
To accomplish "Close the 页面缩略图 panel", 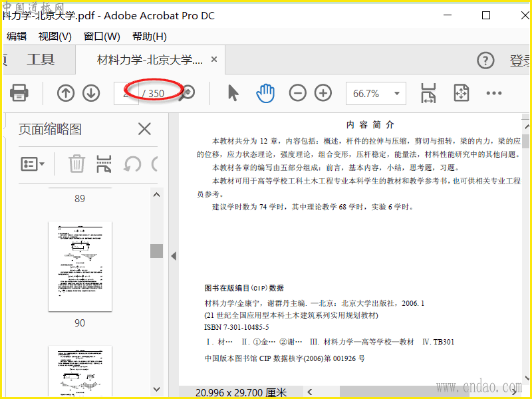I will pos(144,129).
